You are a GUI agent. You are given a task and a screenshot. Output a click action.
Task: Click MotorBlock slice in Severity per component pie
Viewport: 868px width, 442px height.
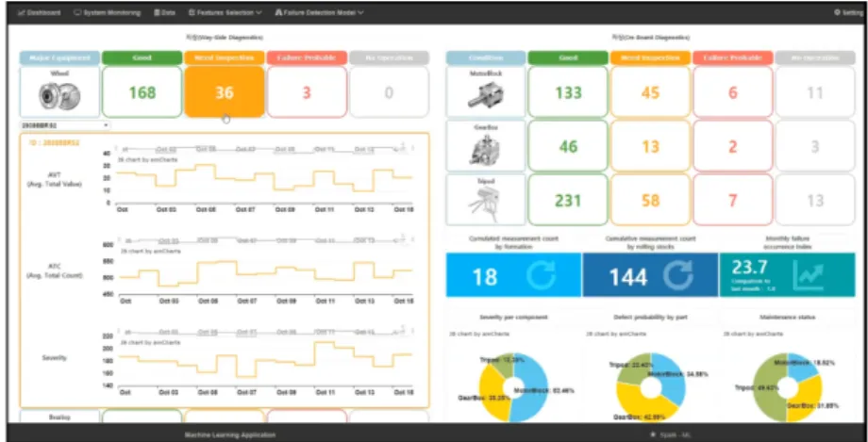click(x=534, y=387)
